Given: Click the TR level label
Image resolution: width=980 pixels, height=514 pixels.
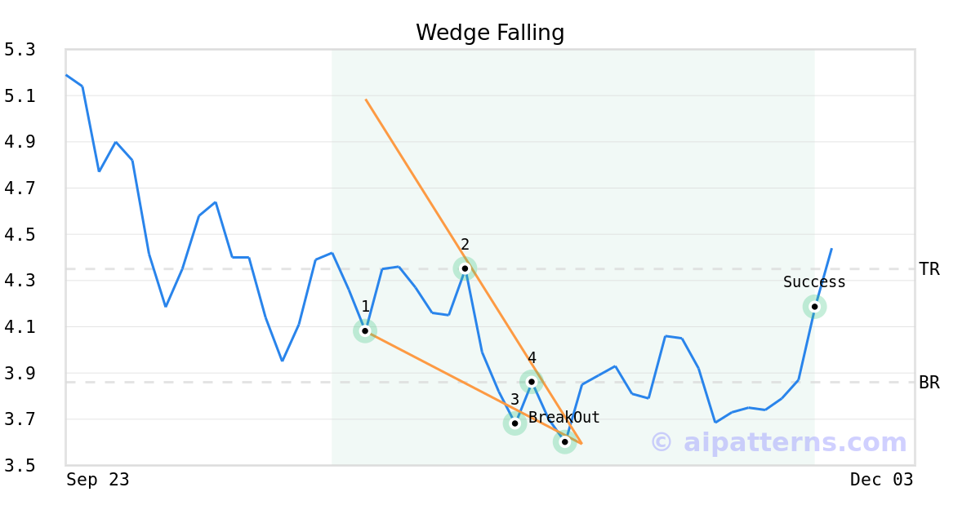Looking at the screenshot, I should 929,269.
